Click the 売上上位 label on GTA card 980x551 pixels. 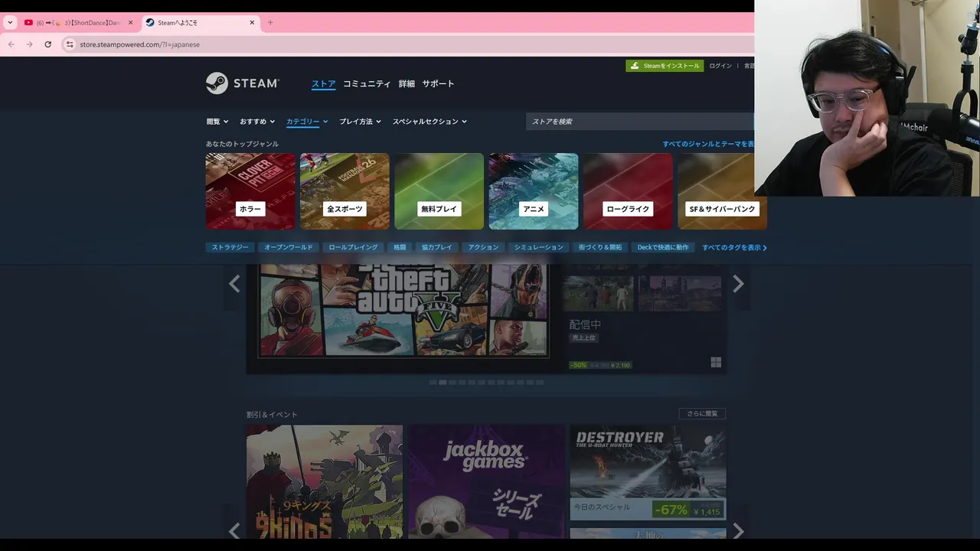[x=583, y=337]
